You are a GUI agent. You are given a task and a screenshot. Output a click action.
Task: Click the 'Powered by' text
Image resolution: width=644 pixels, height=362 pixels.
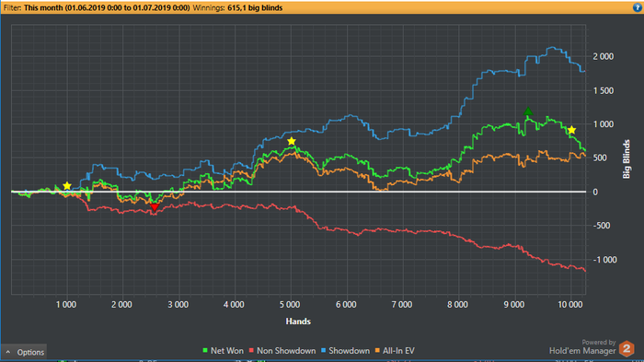[598, 343]
